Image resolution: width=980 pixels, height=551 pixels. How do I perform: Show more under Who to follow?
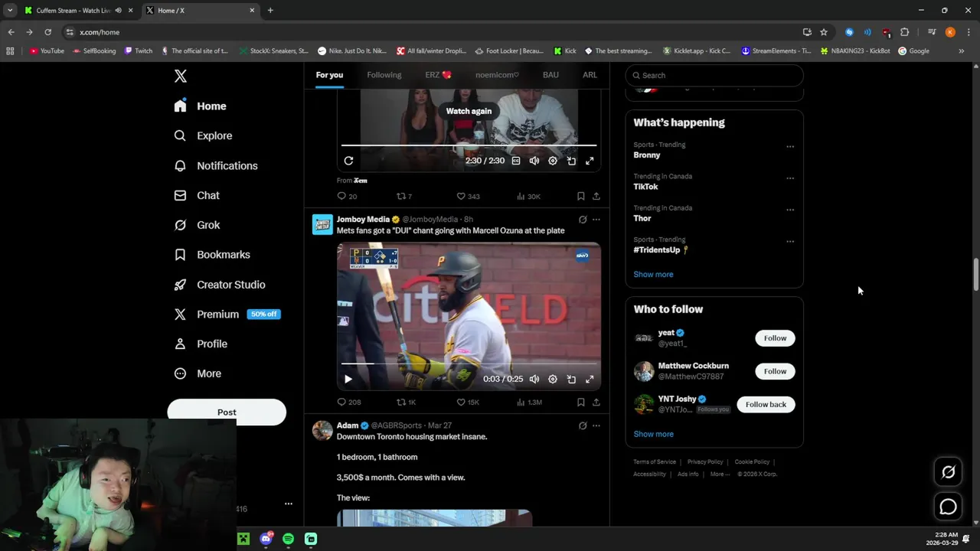click(653, 434)
